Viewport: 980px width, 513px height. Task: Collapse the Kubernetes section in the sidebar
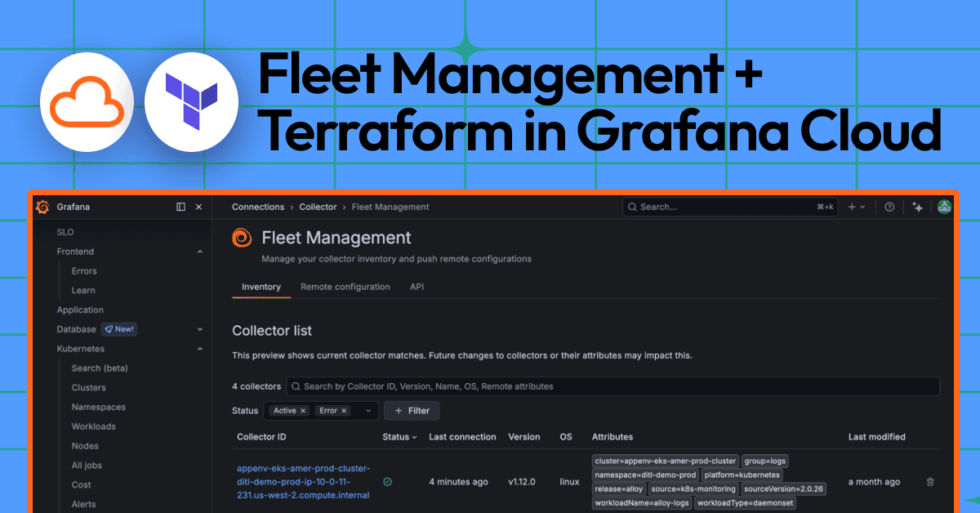pyautogui.click(x=199, y=349)
